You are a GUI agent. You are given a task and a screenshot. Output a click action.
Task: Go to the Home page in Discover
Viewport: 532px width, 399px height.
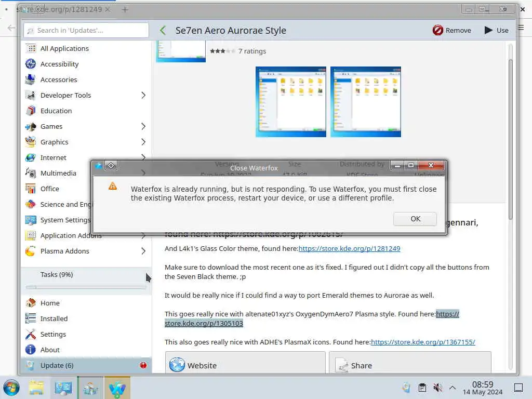[86, 303]
